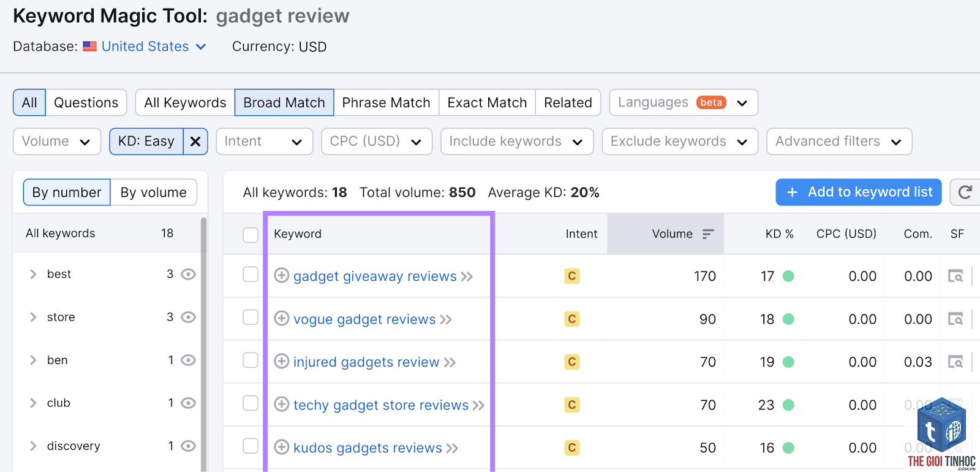Viewport: 980px width, 472px height.
Task: Click plus icon beside injured gadgets review
Action: coord(282,362)
